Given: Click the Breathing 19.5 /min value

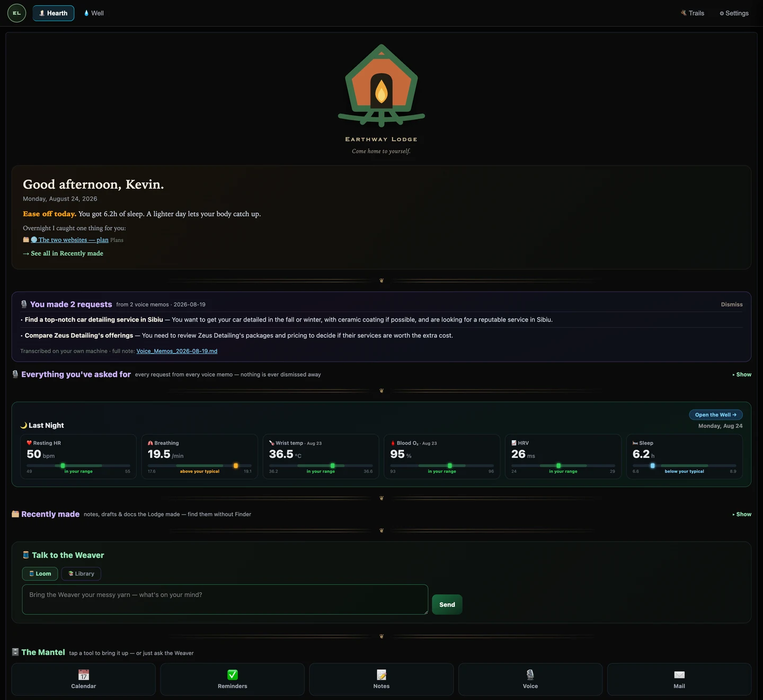Looking at the screenshot, I should point(166,454).
